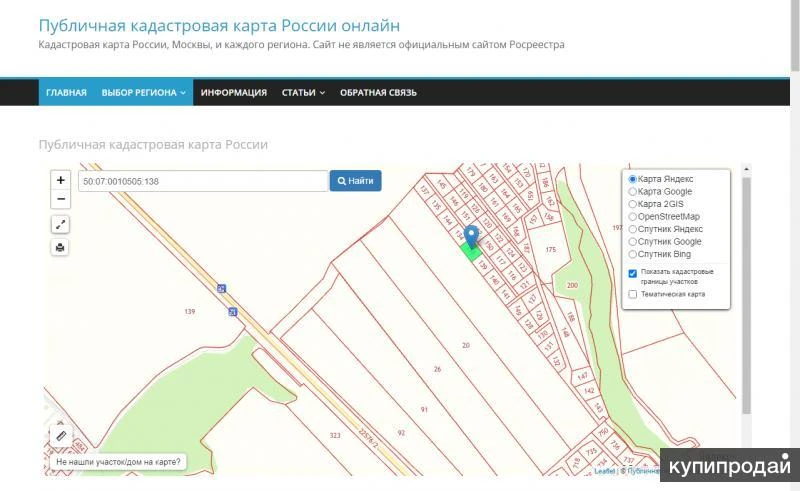
Task: Zoom out on the cadastral map
Action: click(x=61, y=200)
